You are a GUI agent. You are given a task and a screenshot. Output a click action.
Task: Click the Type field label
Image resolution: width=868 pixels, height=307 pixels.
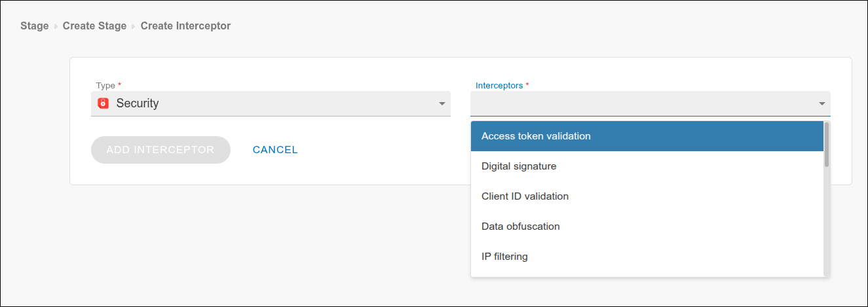(105, 86)
